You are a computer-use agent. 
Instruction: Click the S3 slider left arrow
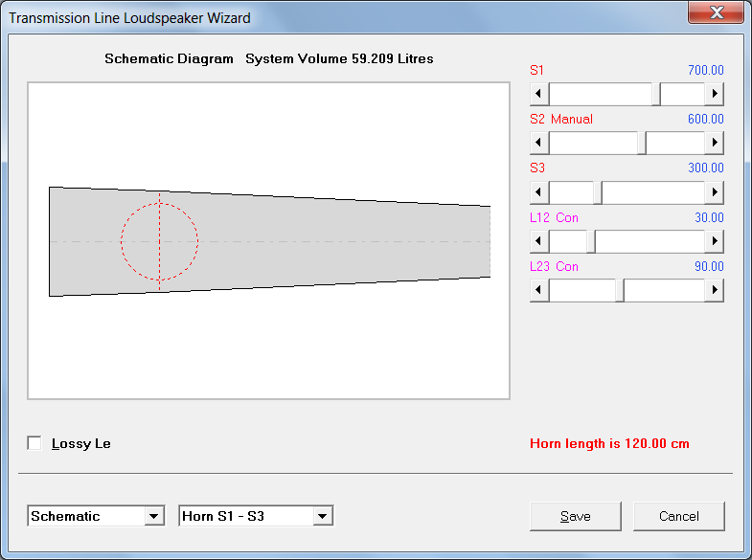[539, 192]
